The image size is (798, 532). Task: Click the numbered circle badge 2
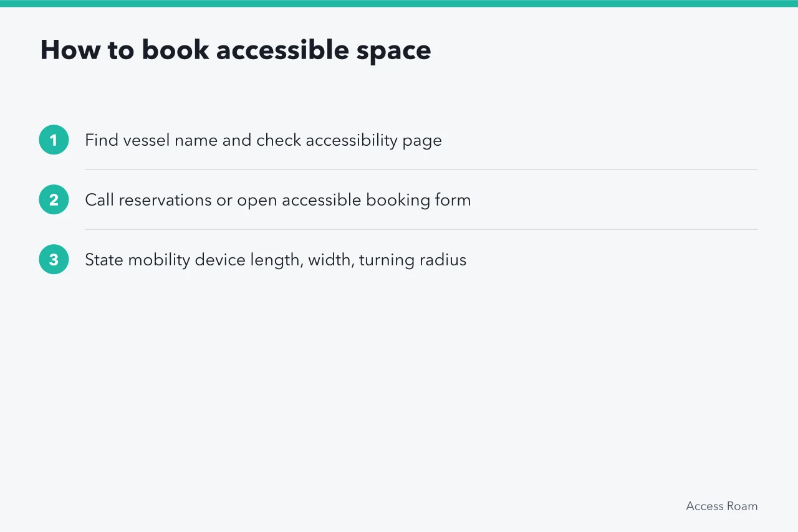point(54,199)
